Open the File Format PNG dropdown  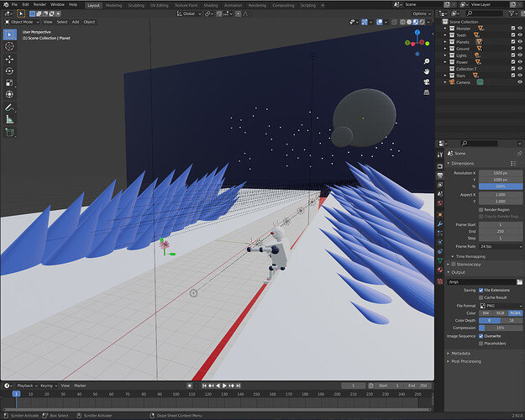[501, 306]
